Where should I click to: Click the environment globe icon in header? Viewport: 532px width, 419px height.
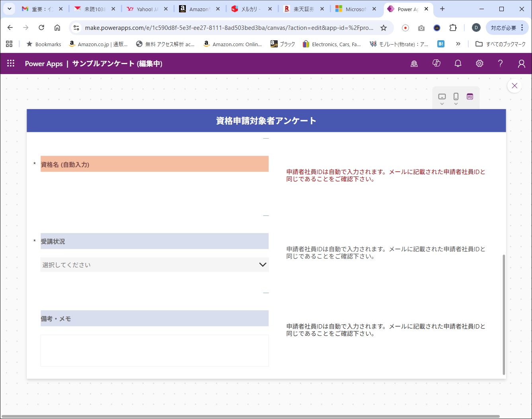(414, 63)
